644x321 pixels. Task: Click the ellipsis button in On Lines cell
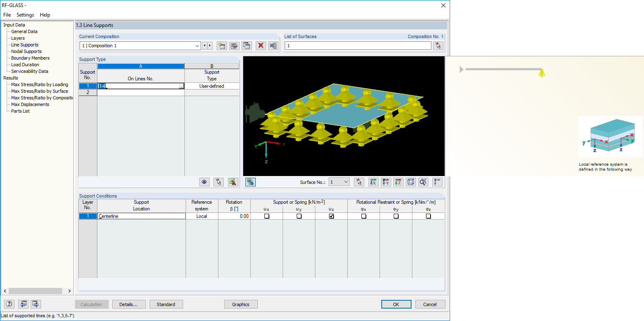tap(181, 86)
